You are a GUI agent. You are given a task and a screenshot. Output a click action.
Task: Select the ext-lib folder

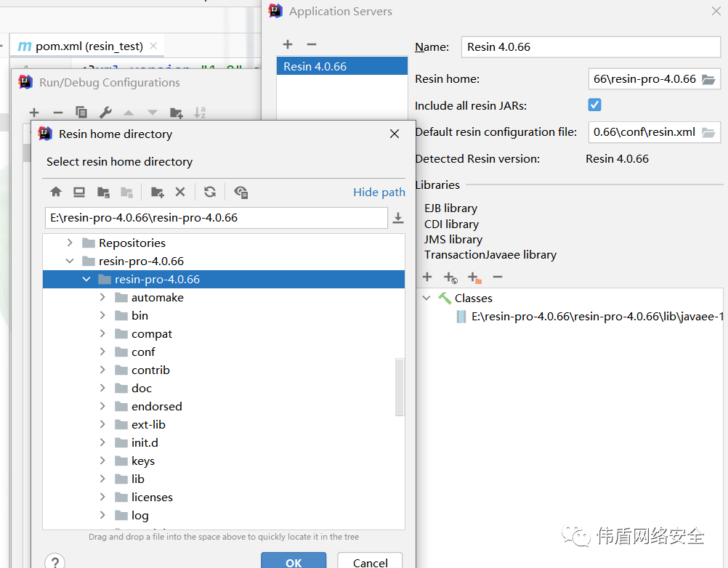148,424
